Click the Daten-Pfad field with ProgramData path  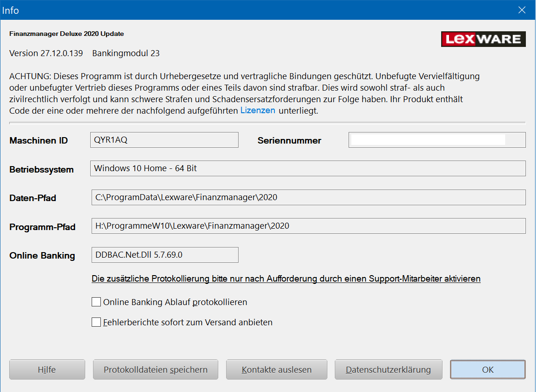tap(309, 197)
